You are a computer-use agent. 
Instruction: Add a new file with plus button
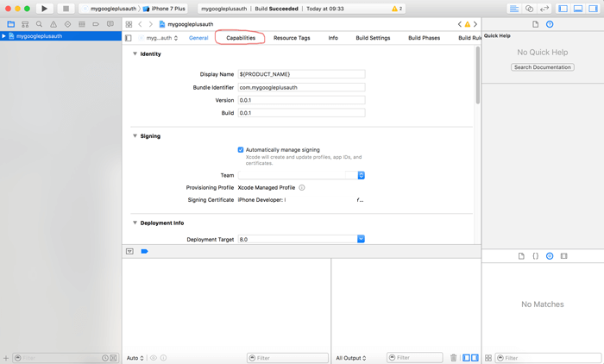6,358
